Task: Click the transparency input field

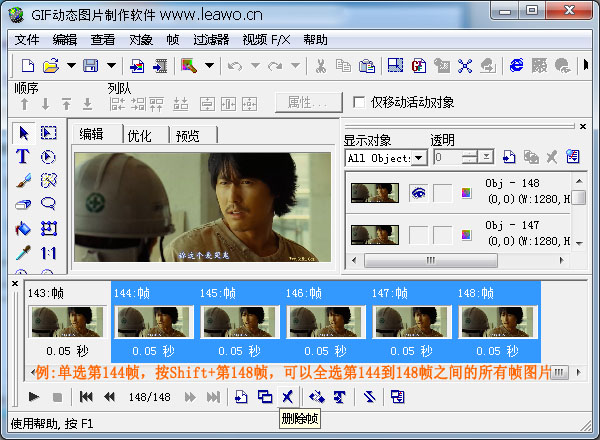Action: [x=448, y=157]
